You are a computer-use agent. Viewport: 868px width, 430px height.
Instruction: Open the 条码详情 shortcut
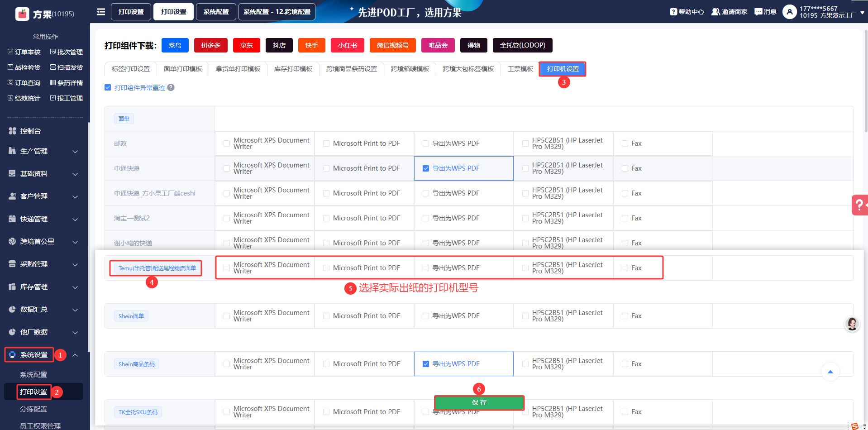(x=66, y=83)
